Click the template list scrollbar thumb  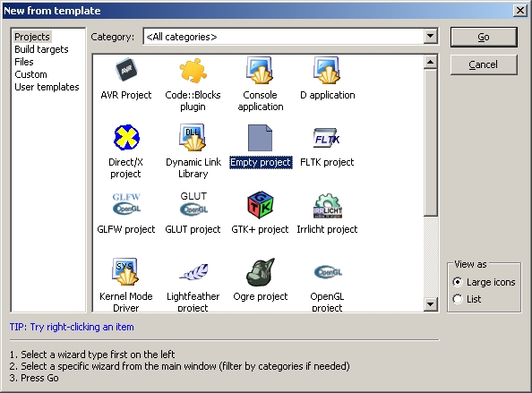(x=431, y=142)
